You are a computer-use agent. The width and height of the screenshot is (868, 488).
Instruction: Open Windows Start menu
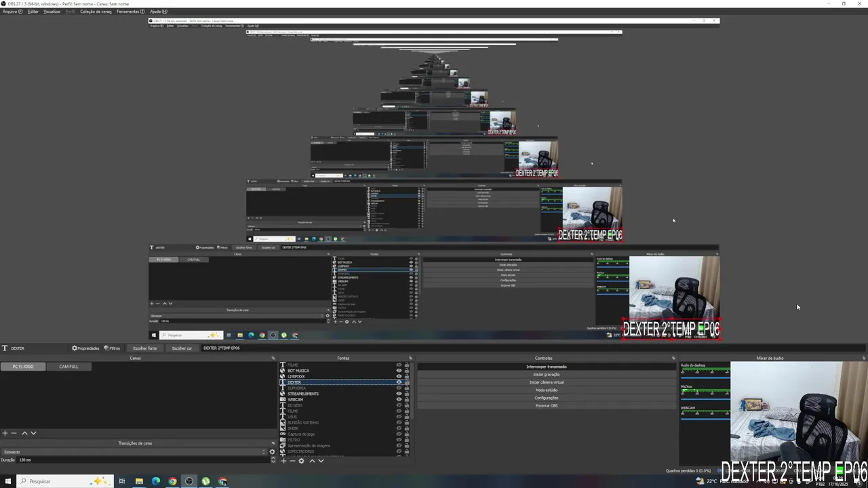point(8,481)
